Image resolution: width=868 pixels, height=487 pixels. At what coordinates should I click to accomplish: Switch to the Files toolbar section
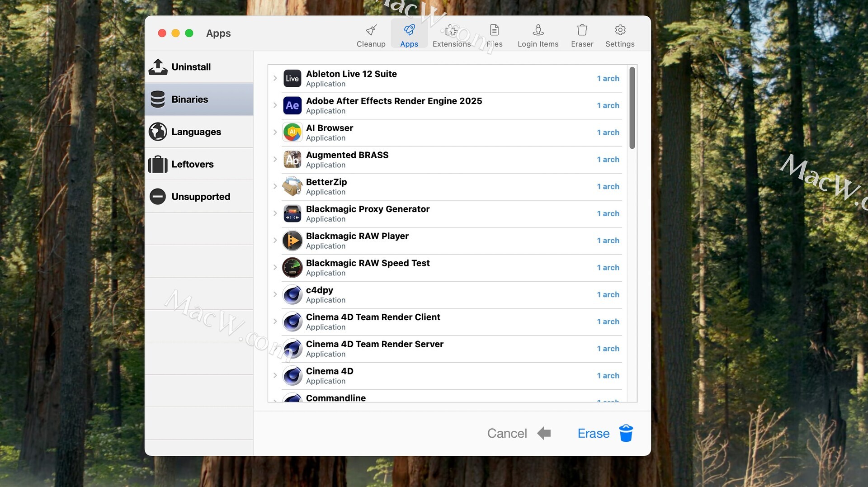[x=494, y=36]
